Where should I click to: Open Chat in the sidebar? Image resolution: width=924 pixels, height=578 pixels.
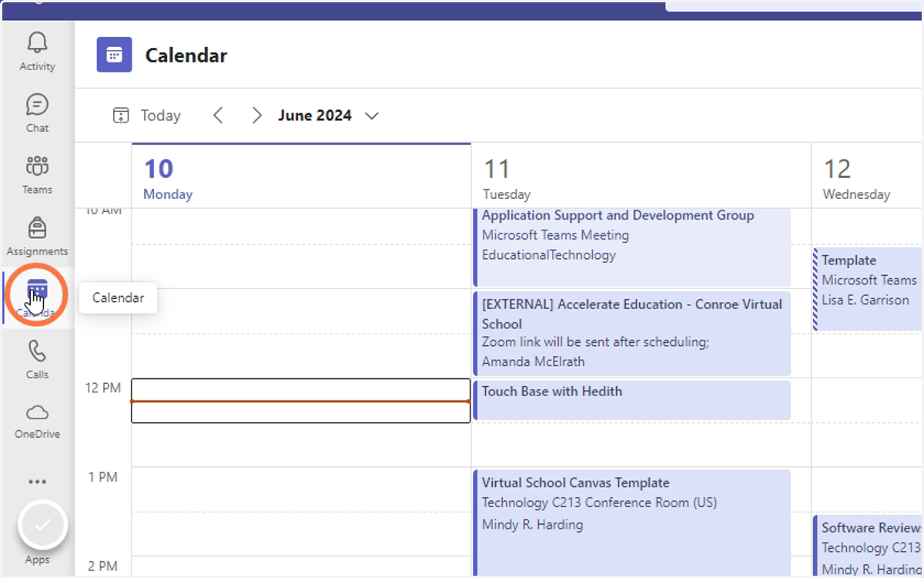point(37,113)
